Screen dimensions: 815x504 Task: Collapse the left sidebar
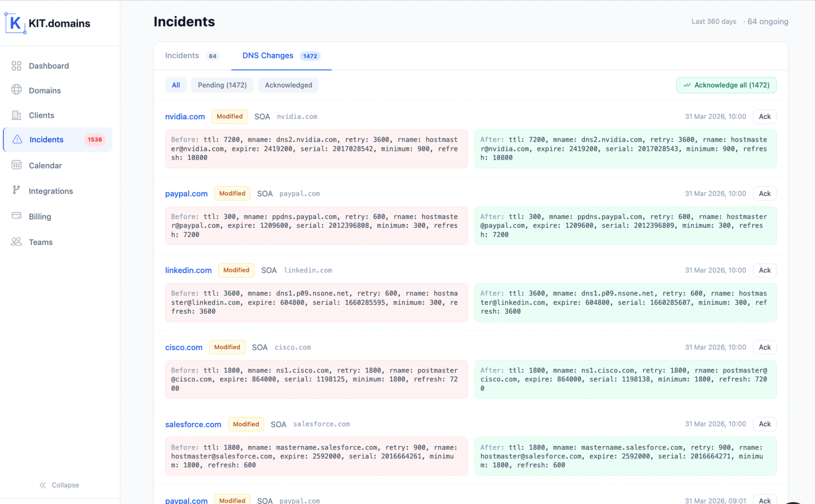click(x=59, y=484)
